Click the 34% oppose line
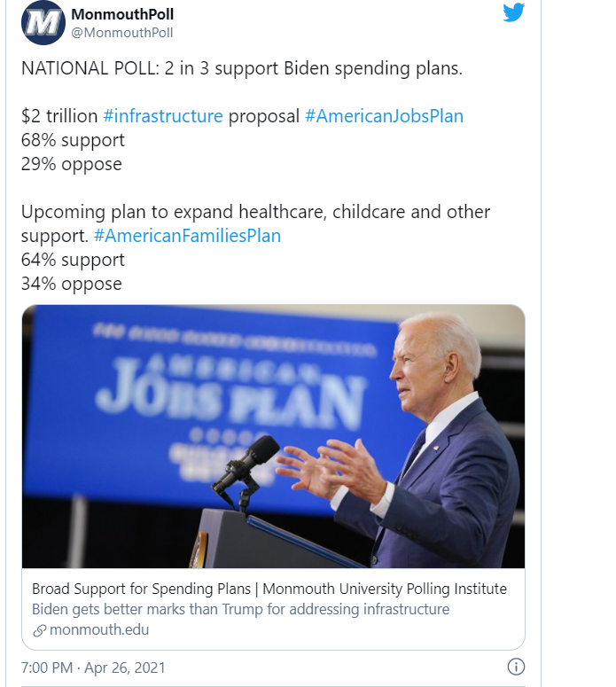The width and height of the screenshot is (616, 687). coord(71,284)
